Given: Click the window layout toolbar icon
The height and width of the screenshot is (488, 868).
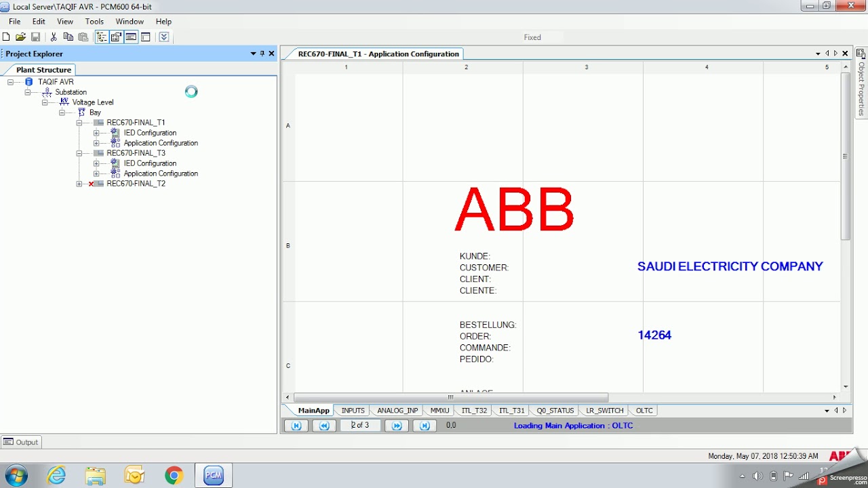Looking at the screenshot, I should (x=146, y=37).
